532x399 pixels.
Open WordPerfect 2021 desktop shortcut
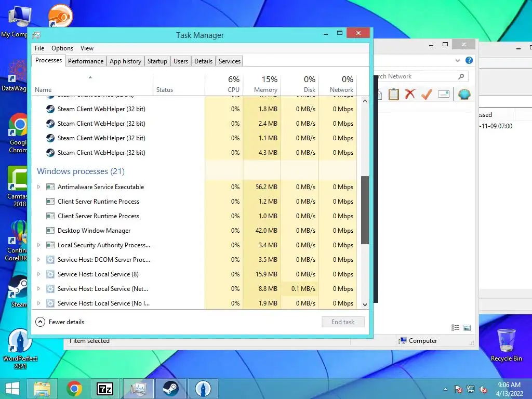coord(20,349)
